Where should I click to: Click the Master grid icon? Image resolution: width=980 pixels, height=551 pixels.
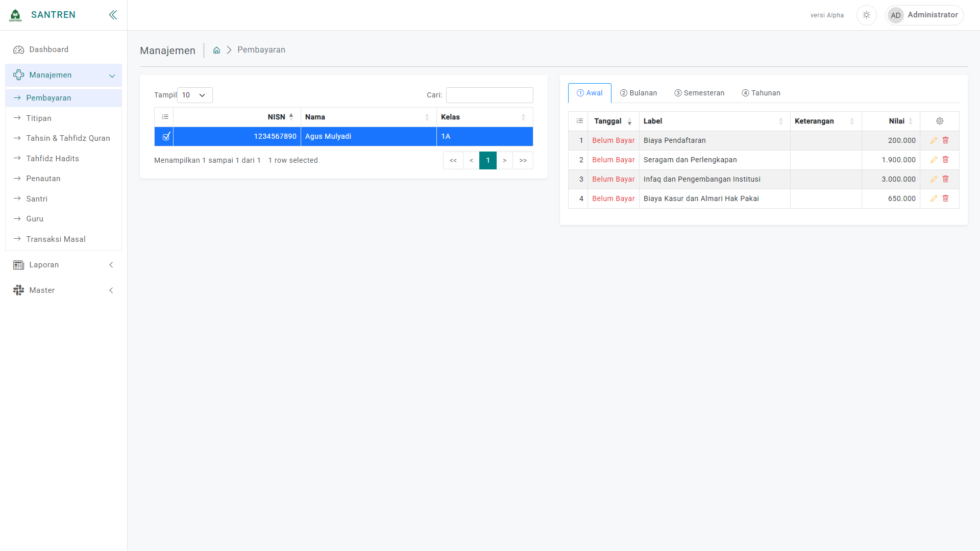pos(18,290)
